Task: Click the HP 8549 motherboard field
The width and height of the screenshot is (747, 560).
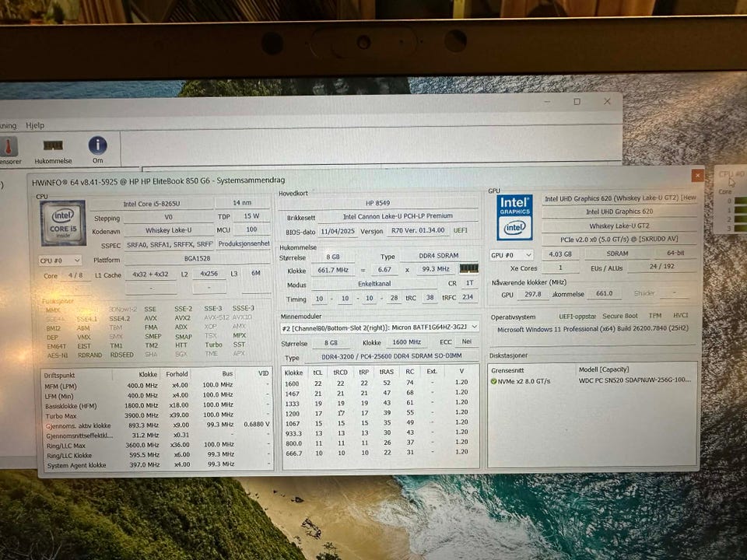Action: coord(378,203)
